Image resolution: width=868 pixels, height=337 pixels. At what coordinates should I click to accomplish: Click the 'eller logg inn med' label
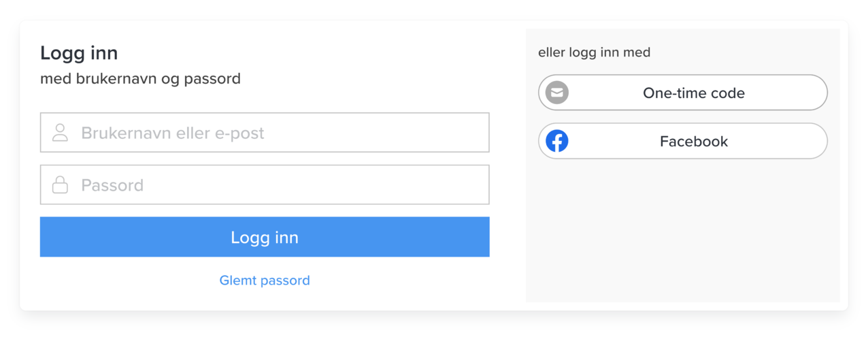tap(594, 52)
